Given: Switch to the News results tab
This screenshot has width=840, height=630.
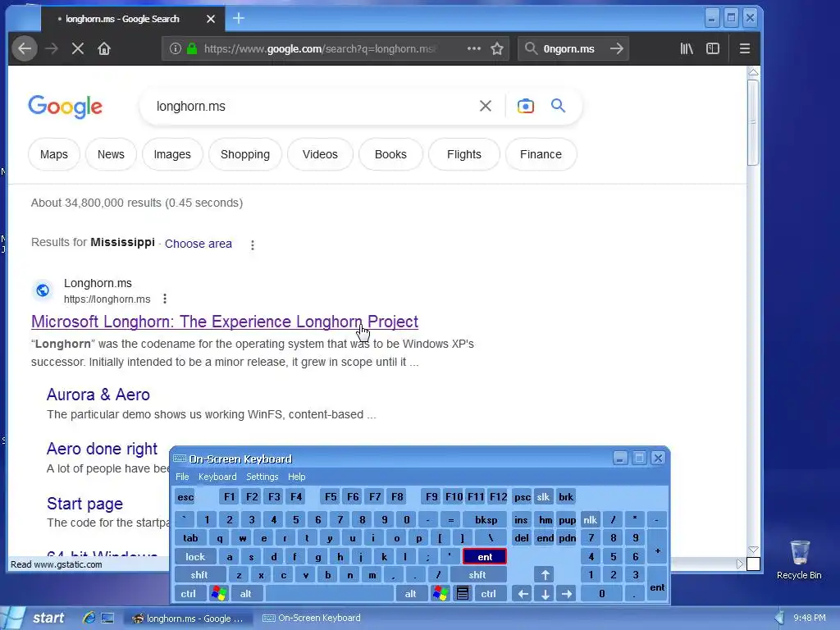Looking at the screenshot, I should point(111,154).
